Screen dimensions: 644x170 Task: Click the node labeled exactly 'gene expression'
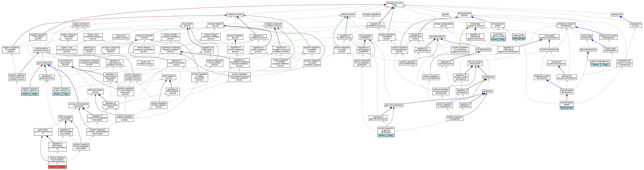click(44, 63)
